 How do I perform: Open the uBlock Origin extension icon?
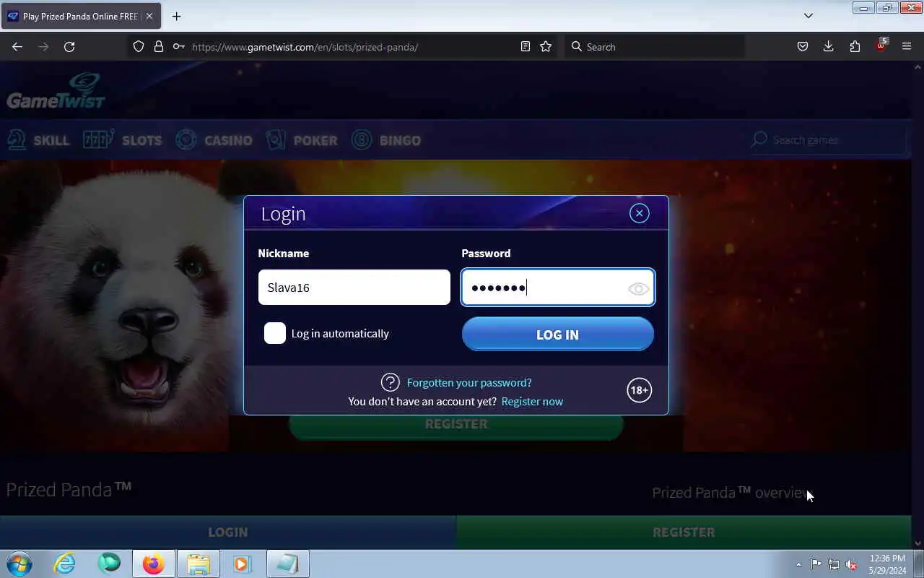[881, 46]
